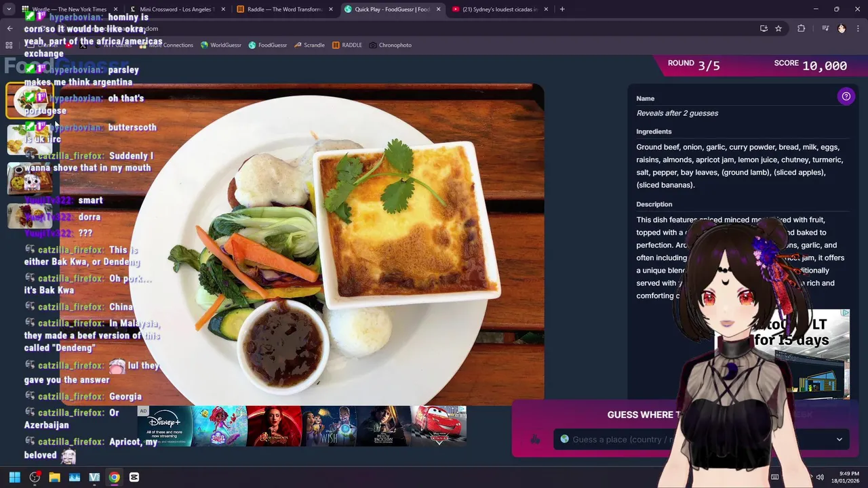868x488 pixels.
Task: Open the volume control in system tray
Action: tap(820, 477)
